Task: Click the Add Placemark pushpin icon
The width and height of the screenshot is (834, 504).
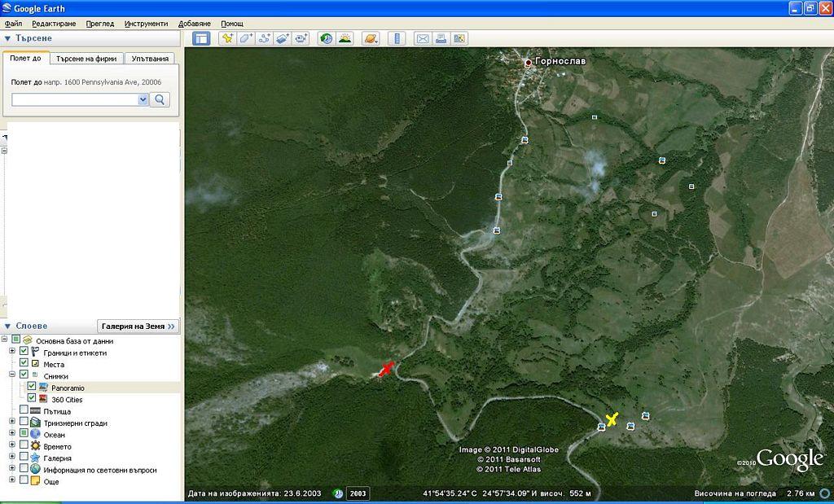Action: [x=228, y=38]
